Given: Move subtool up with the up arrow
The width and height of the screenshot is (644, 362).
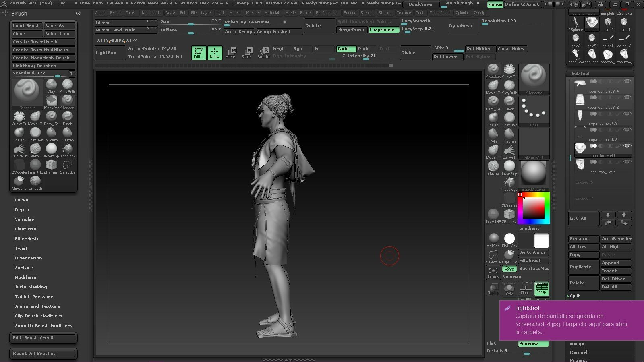Looking at the screenshot, I should click(x=608, y=215).
